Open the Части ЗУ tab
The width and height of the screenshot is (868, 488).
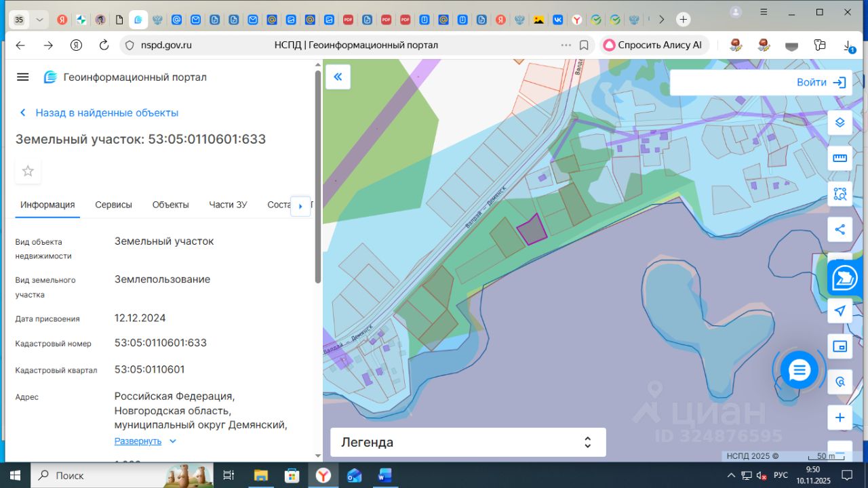pos(228,205)
